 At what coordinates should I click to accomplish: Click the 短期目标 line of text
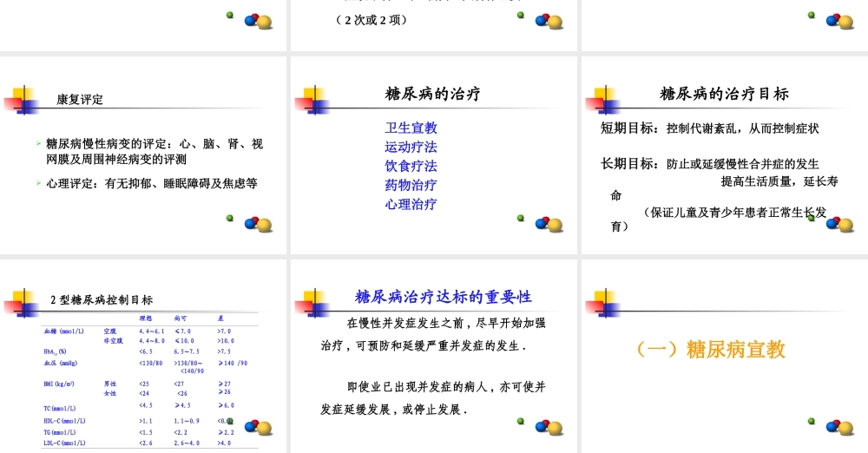[710, 128]
